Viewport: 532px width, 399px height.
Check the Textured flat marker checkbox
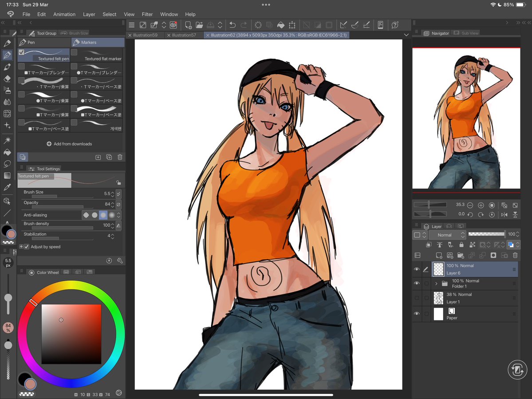click(74, 52)
